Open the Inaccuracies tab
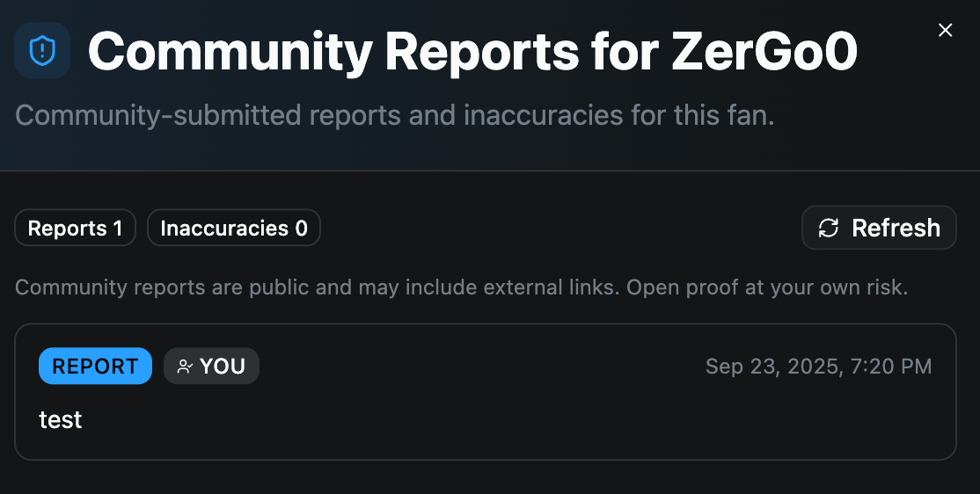Screen dimensions: 980x494 point(233,229)
